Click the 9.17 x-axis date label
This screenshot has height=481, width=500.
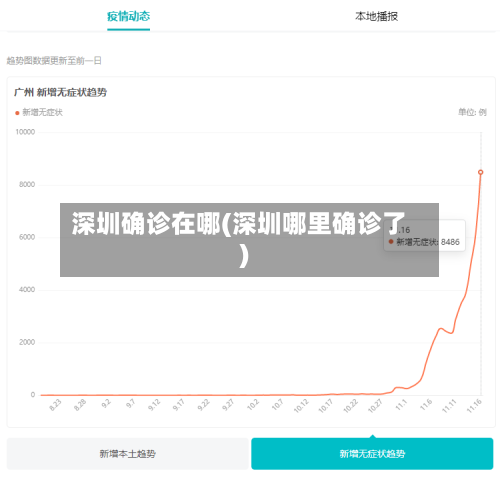pyautogui.click(x=178, y=405)
